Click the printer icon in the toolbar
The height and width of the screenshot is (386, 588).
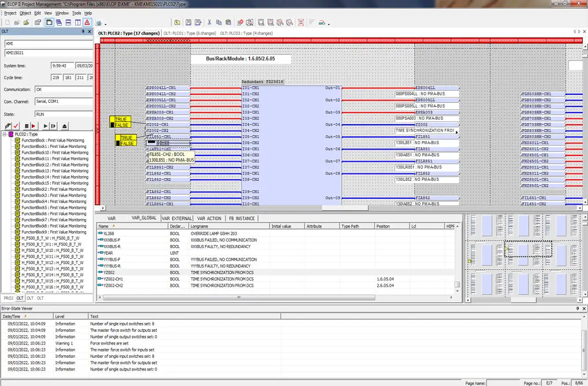click(98, 23)
